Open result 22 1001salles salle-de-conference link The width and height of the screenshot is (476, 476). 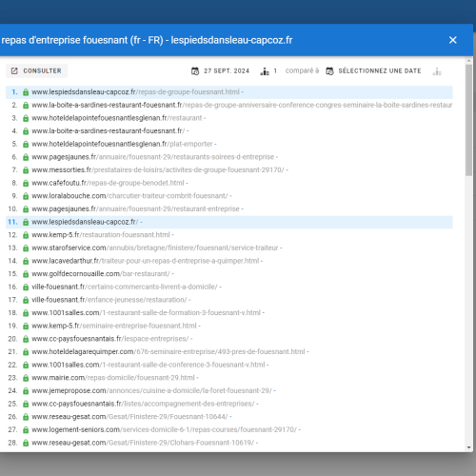coord(149,366)
